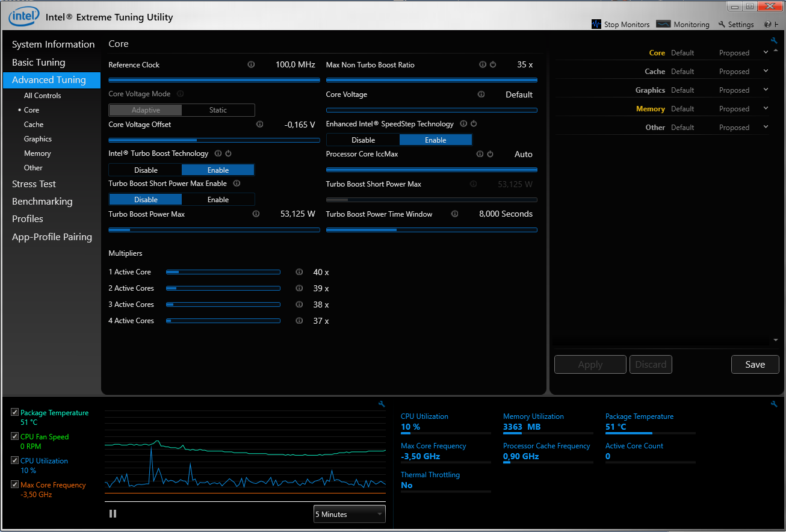Click the Turbo Boost Short Power Max Enable info icon

click(237, 183)
